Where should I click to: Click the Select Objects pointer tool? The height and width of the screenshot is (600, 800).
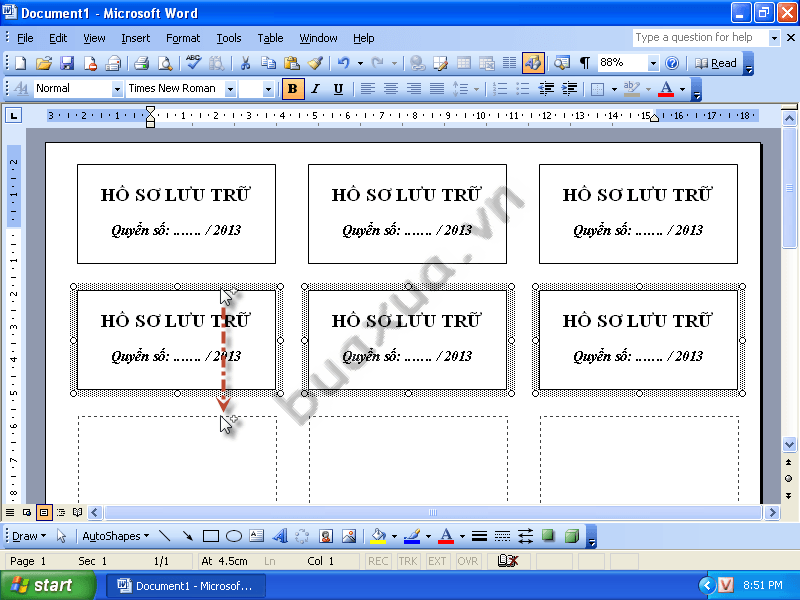[x=61, y=536]
